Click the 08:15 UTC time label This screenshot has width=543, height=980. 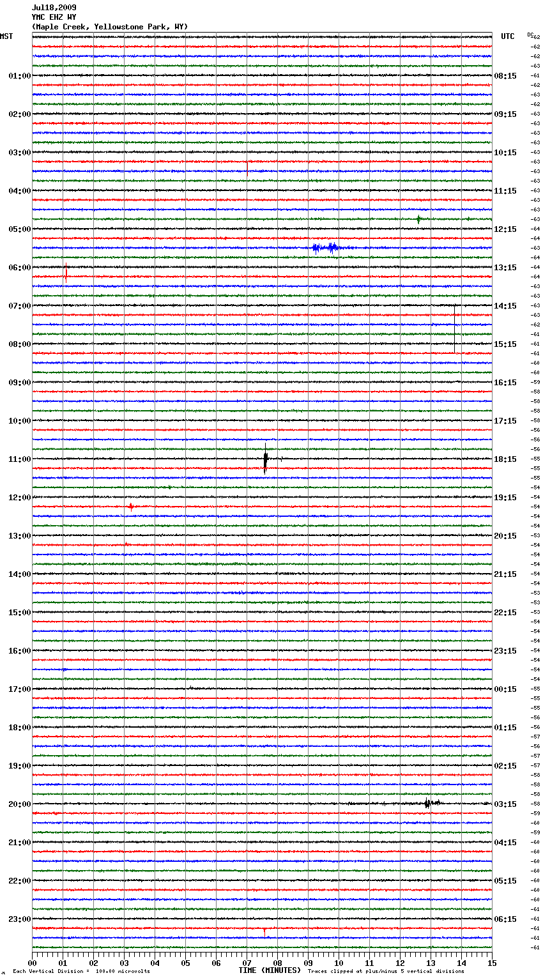[x=505, y=76]
